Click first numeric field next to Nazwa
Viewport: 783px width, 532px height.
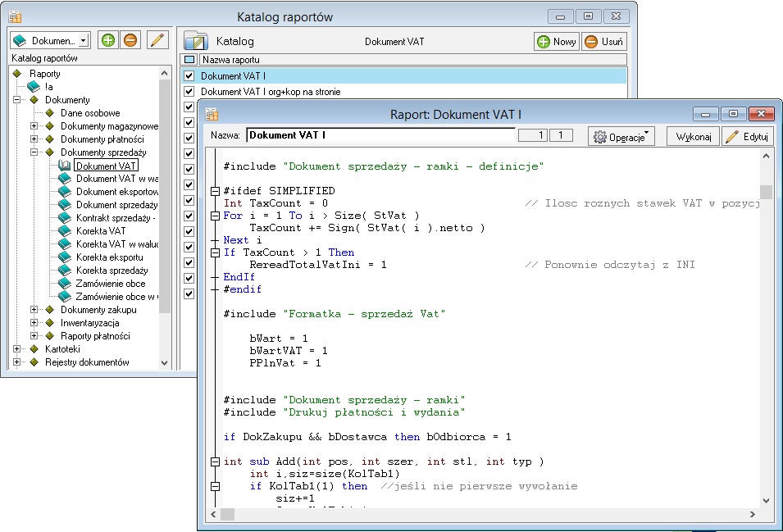[533, 135]
